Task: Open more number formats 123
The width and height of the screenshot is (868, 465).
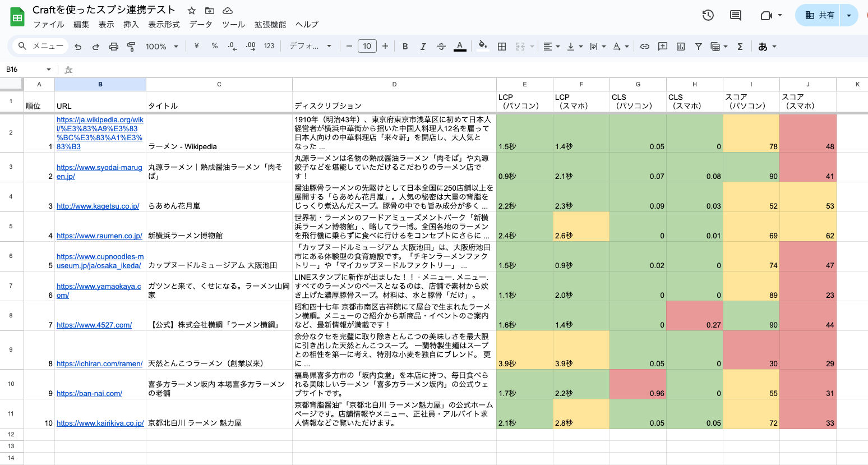Action: pos(269,46)
